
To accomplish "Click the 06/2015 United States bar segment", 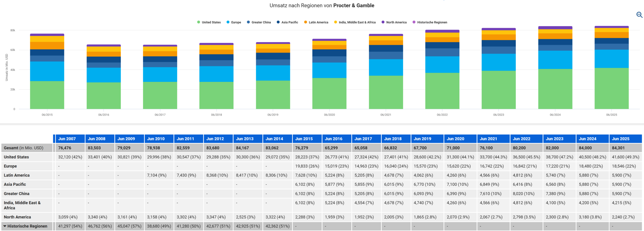I will (x=47, y=95).
